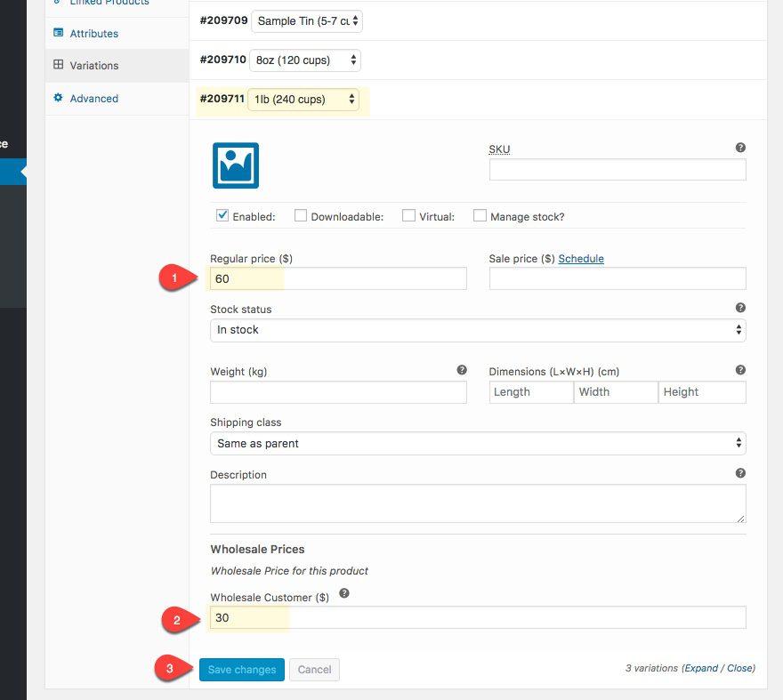
Task: Show help tooltip for Stock status
Action: click(740, 308)
